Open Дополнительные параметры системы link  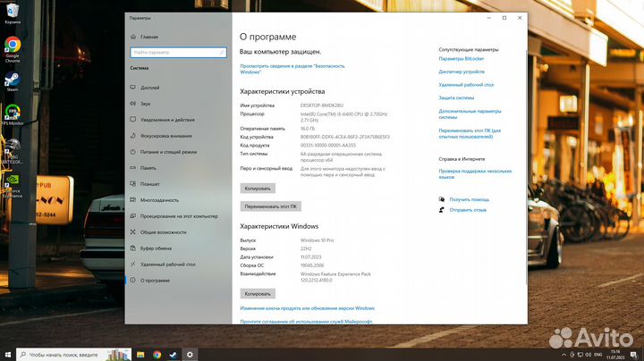470,114
